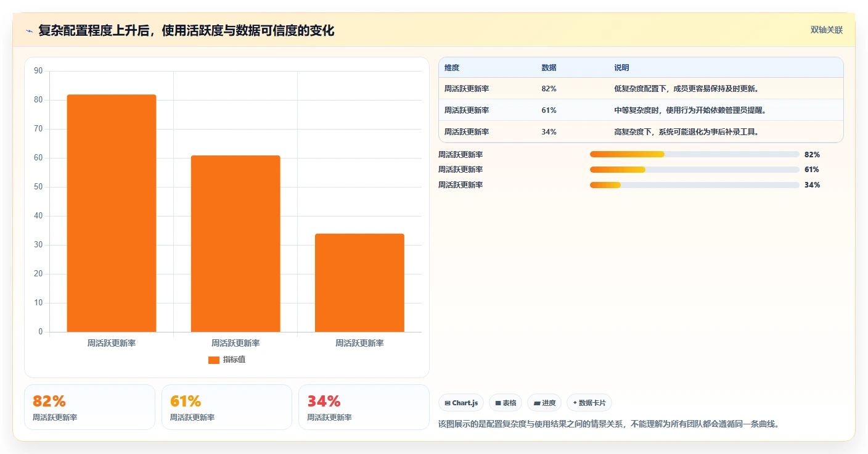Click the 82% progress bar
This screenshot has height=454, width=868.
click(x=694, y=154)
